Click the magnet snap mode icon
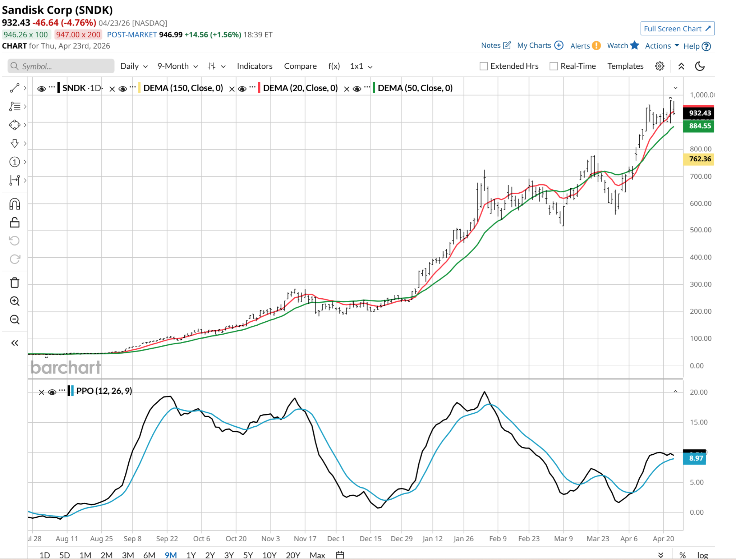The image size is (736, 560). tap(14, 204)
